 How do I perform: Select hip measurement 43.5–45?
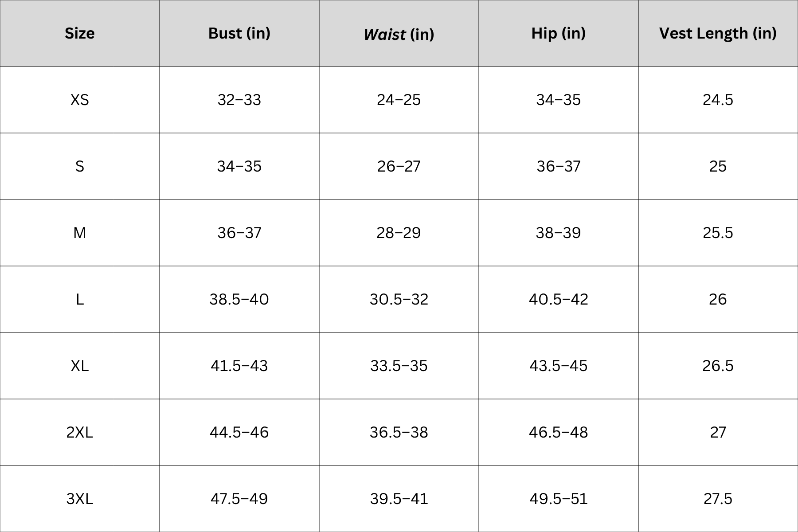559,366
